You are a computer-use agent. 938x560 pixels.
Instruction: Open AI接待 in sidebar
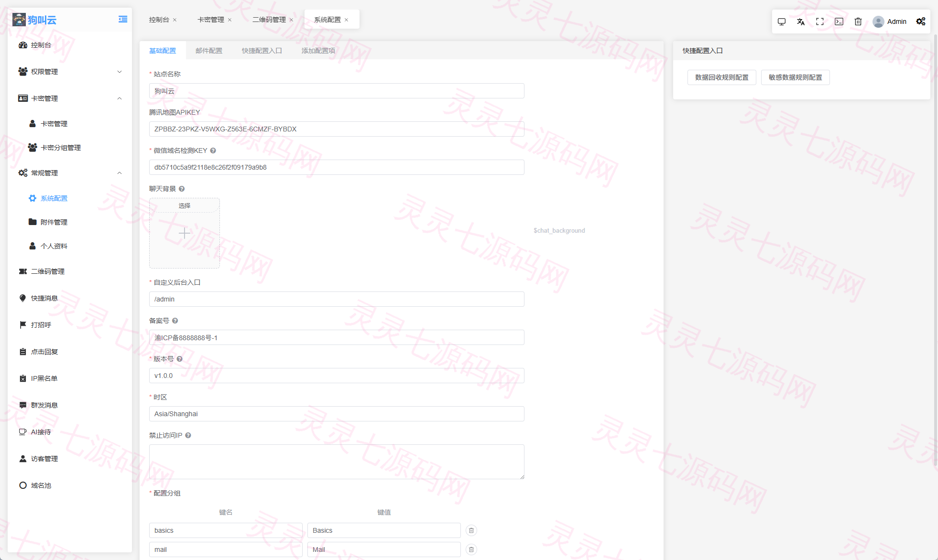pyautogui.click(x=70, y=432)
